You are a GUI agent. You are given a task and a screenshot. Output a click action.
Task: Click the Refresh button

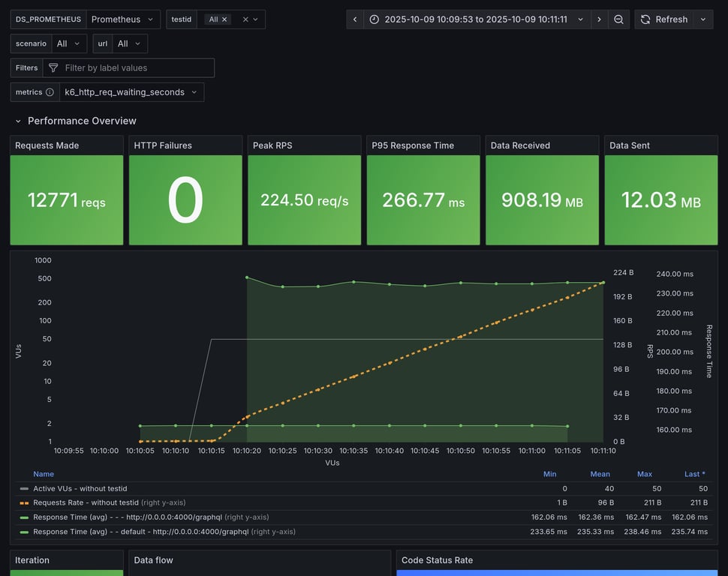click(664, 19)
